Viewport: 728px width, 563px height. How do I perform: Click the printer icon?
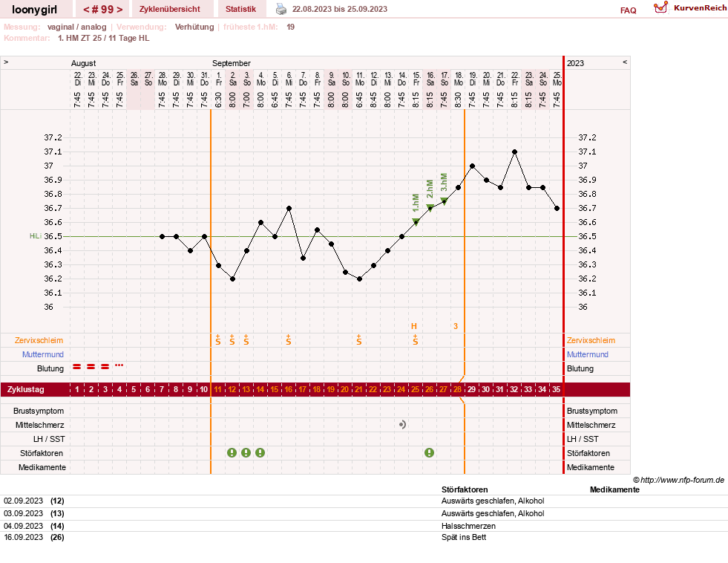pyautogui.click(x=281, y=9)
